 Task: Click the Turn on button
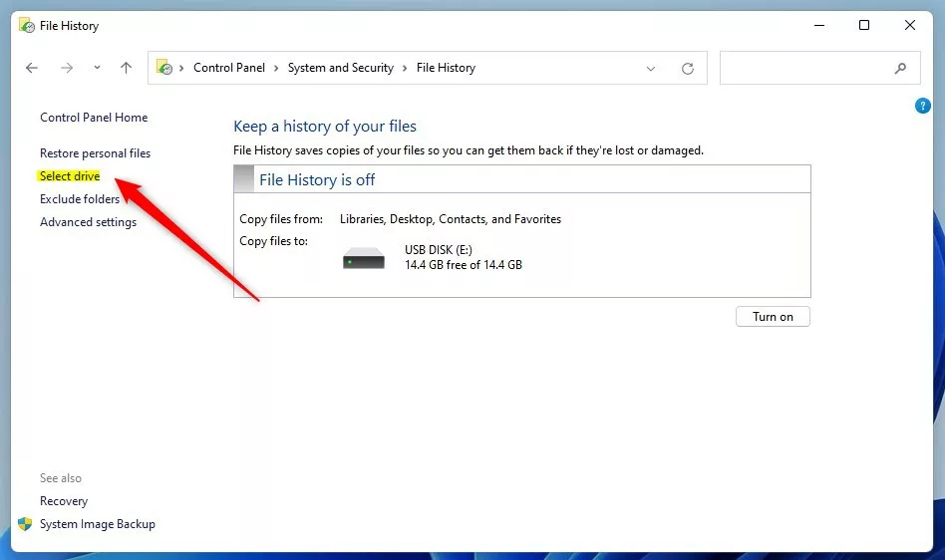[773, 317]
